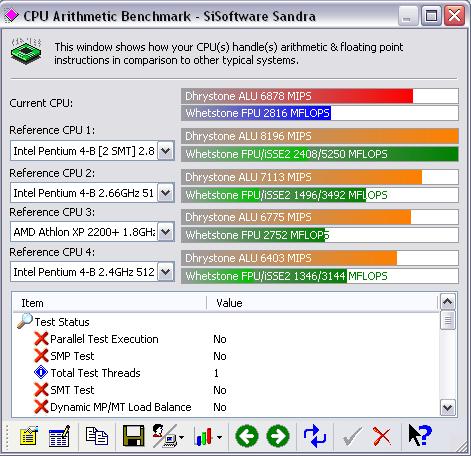This screenshot has width=471, height=457.
Task: Select Dynamic MP/MT Load Balance row text
Action: pos(121,407)
